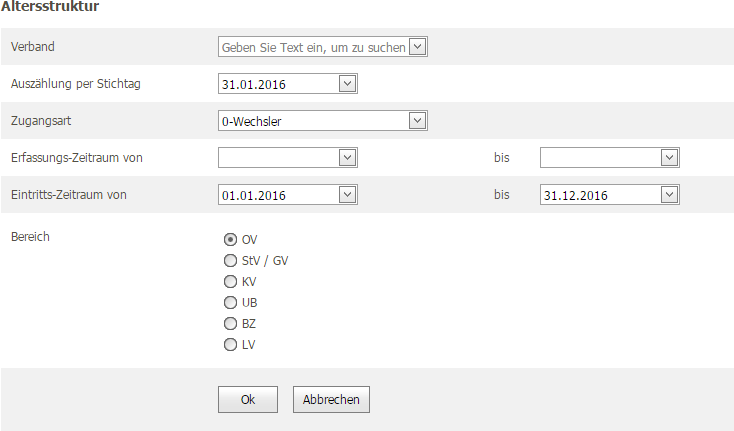Open Eintritts-Zeitraum von date dropdown arrow

point(347,195)
